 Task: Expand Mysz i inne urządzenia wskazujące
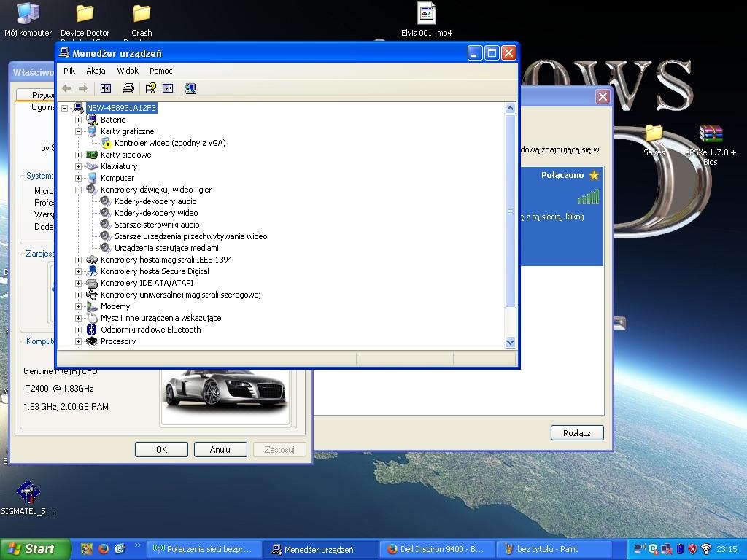(78, 318)
